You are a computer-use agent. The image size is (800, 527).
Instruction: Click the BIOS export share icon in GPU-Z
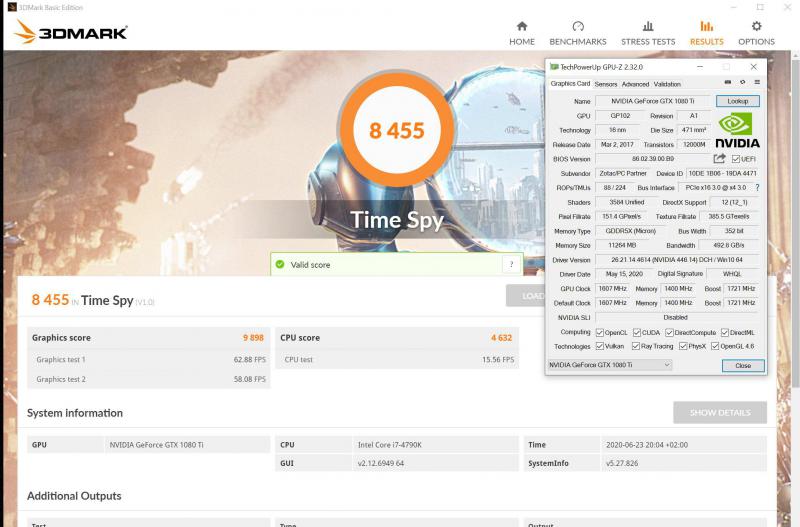click(719, 158)
